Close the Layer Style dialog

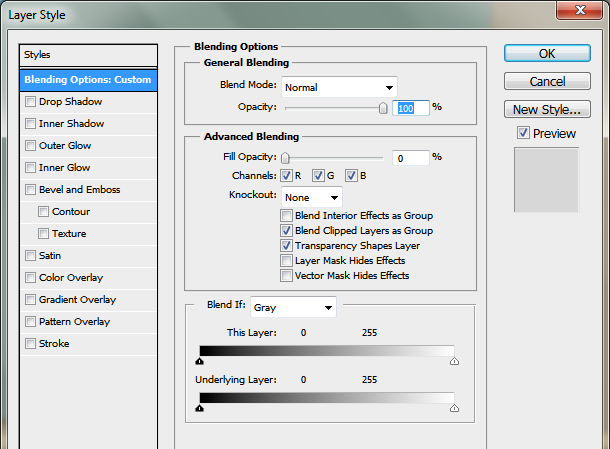point(580,10)
